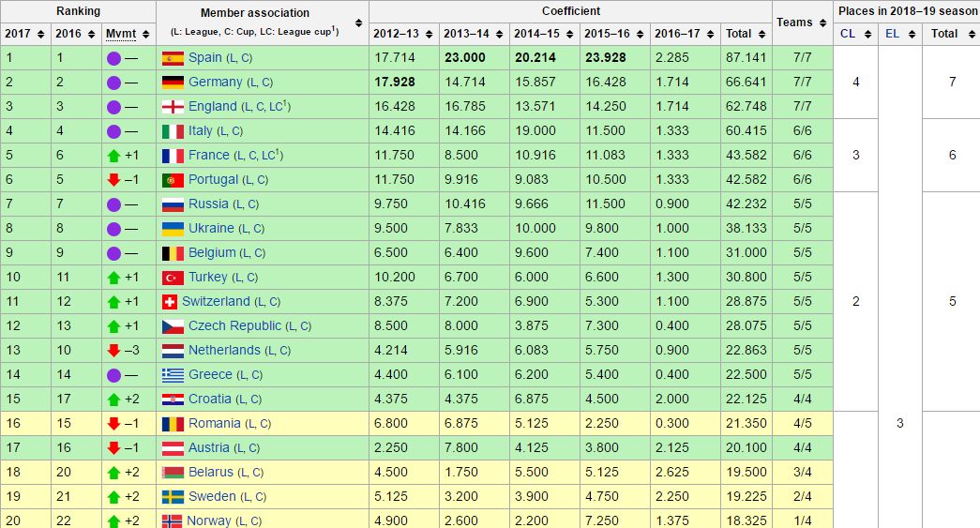Select Germany's 2012–13 value 17.928

[x=395, y=82]
